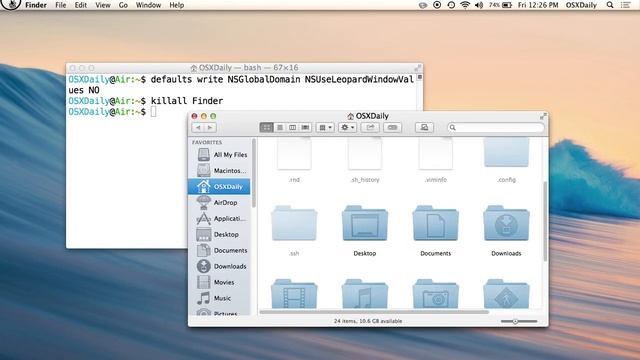Click the OSXDaily user name in menu bar
640x360 pixels.
pos(581,5)
